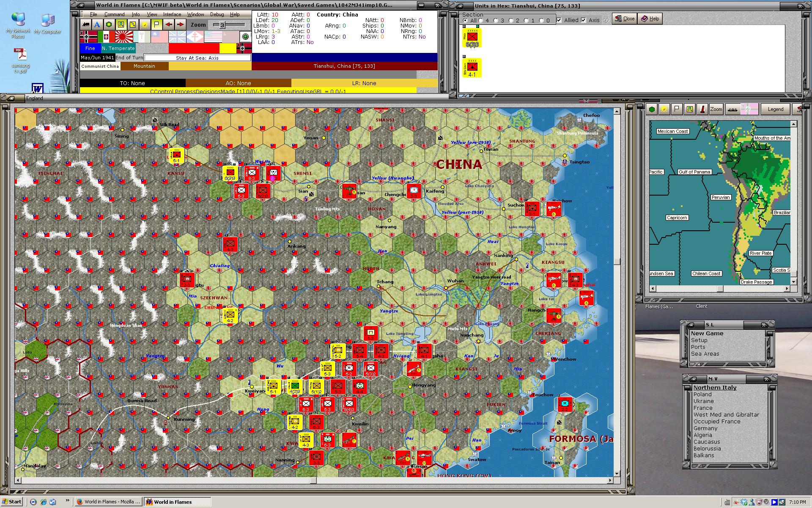Screen dimensions: 812x508
Task: Select the Italian flag in the country bar
Action: (106, 37)
